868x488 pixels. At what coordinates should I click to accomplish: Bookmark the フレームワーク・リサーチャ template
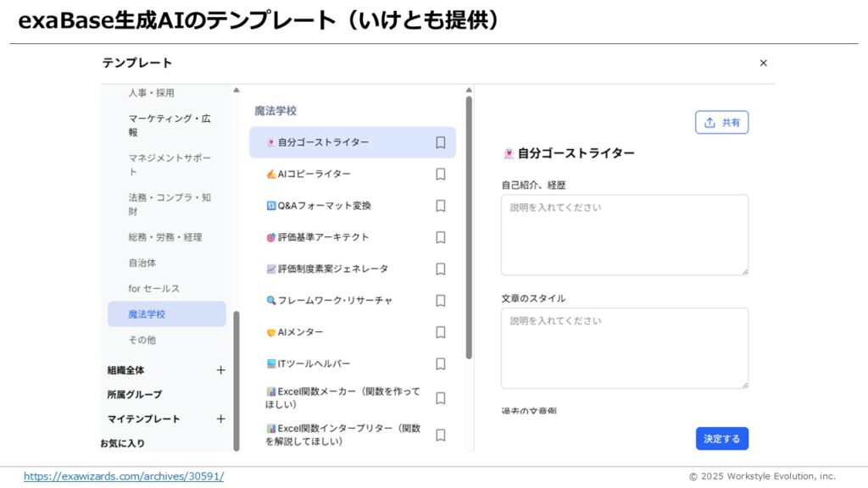(441, 301)
